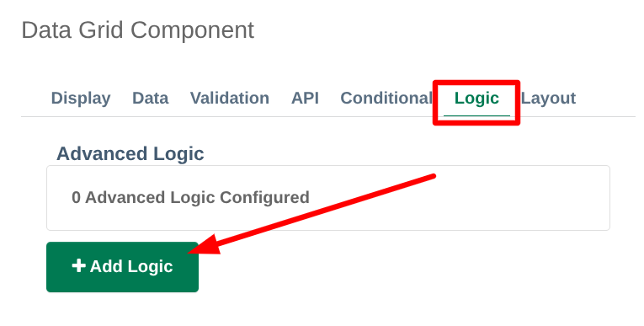Open the Display tab
Image resolution: width=644 pixels, height=326 pixels.
[81, 99]
